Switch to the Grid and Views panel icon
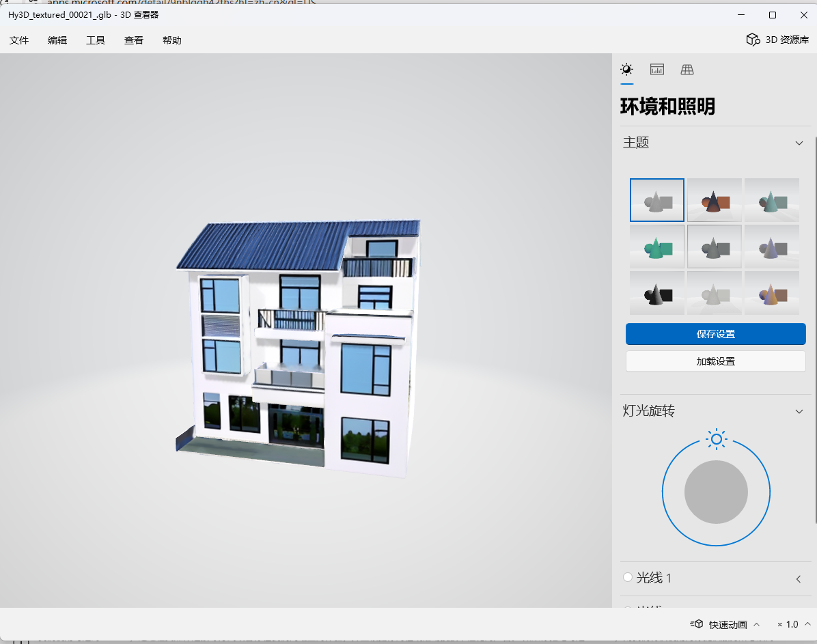This screenshot has width=817, height=644. coord(687,69)
